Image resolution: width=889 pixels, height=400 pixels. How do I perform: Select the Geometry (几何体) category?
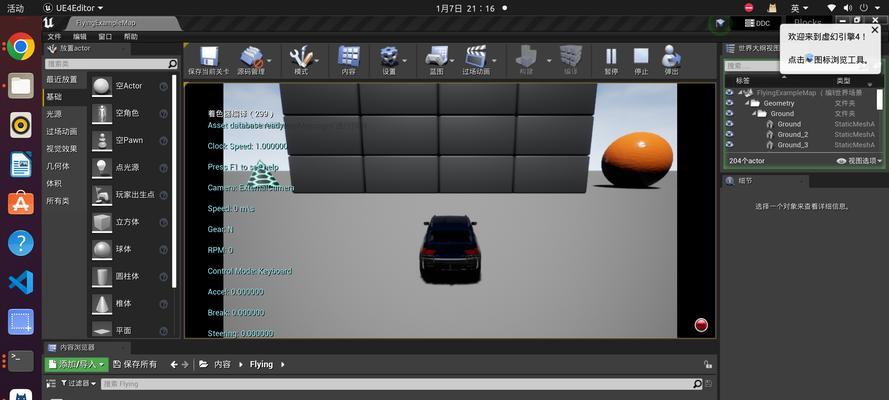coord(57,166)
